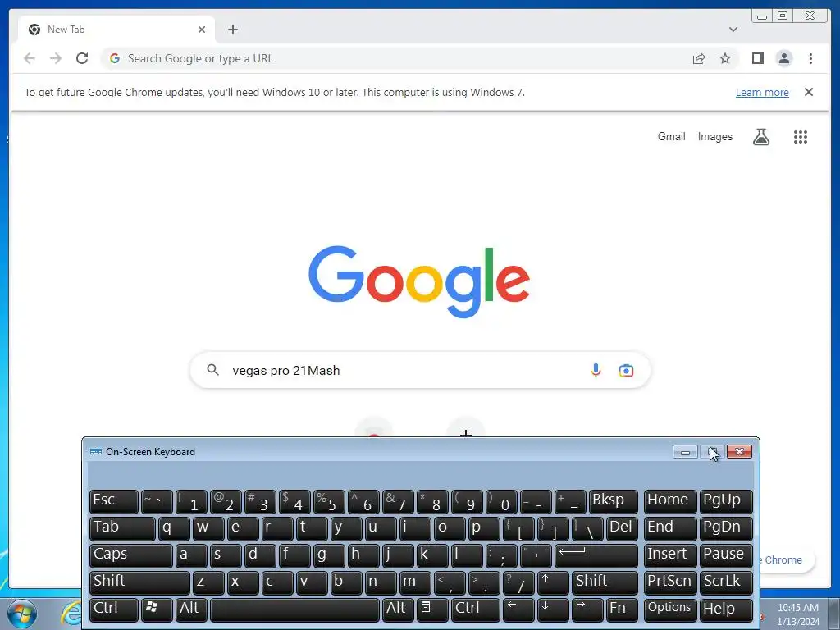Reload the current page

[82, 58]
